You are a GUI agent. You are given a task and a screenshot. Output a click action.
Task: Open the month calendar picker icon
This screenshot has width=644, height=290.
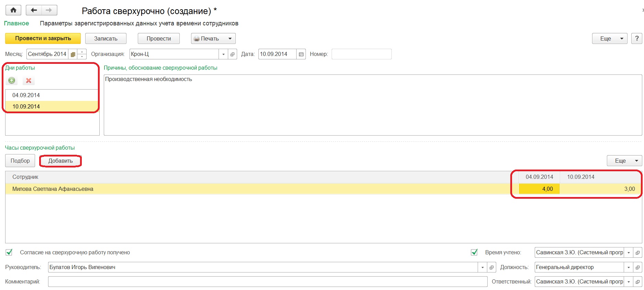73,54
